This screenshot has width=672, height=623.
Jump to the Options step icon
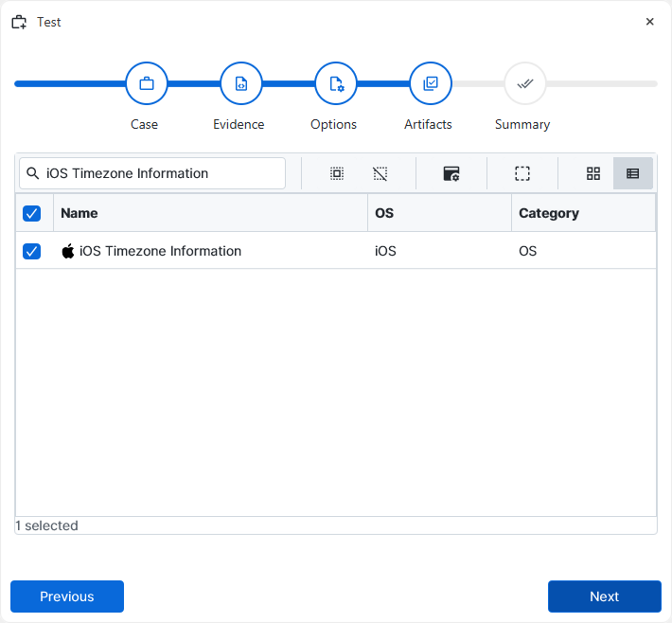(x=336, y=83)
